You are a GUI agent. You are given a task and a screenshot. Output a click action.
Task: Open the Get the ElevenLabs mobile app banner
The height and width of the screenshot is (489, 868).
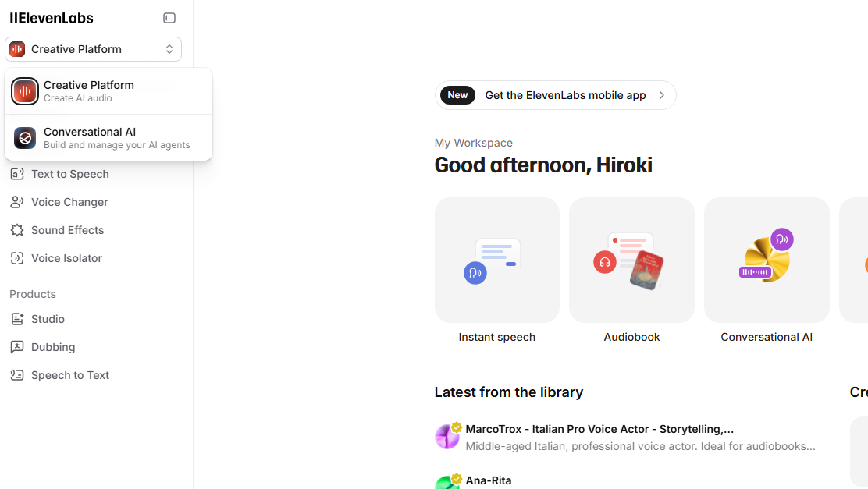point(555,95)
